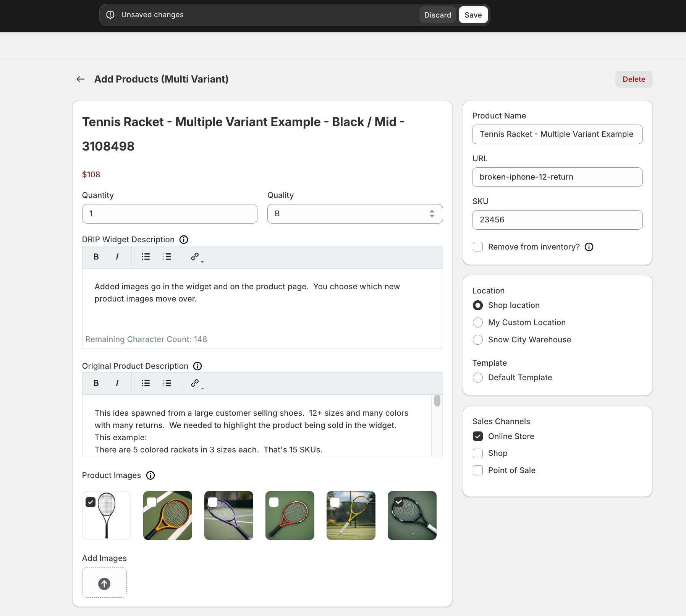Show info tooltip for Product Images
Screen dimensions: 686x616
[x=151, y=475]
